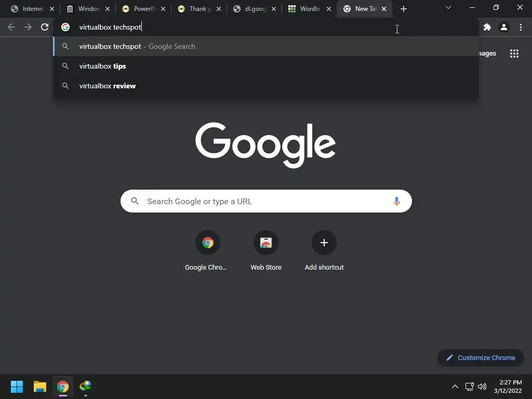Open the Windows Start menu
Image resolution: width=532 pixels, height=399 pixels.
coord(17,387)
